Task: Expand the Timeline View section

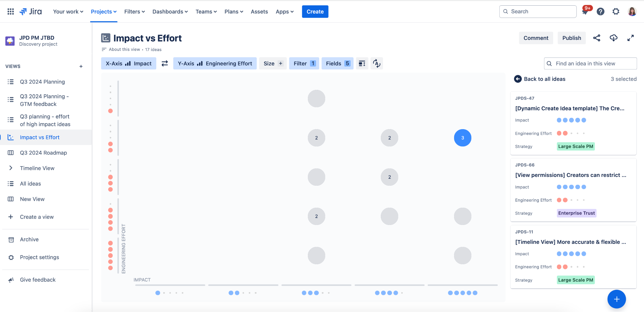Action: (x=11, y=168)
